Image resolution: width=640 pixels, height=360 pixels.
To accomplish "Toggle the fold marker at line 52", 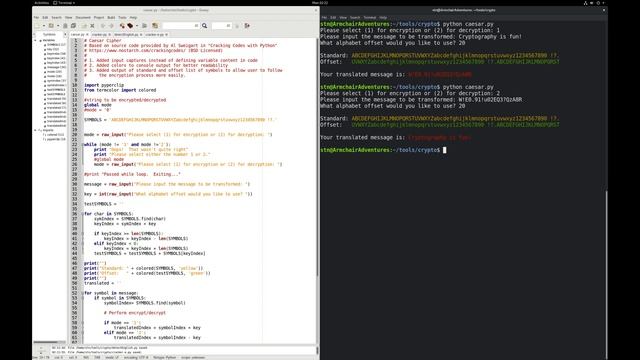I will pyautogui.click(x=82, y=293).
